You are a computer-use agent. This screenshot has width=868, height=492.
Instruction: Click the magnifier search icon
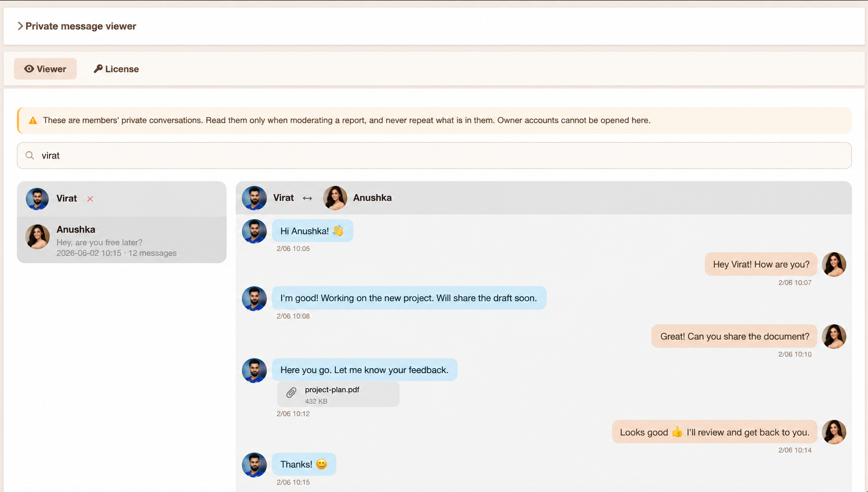pyautogui.click(x=30, y=155)
